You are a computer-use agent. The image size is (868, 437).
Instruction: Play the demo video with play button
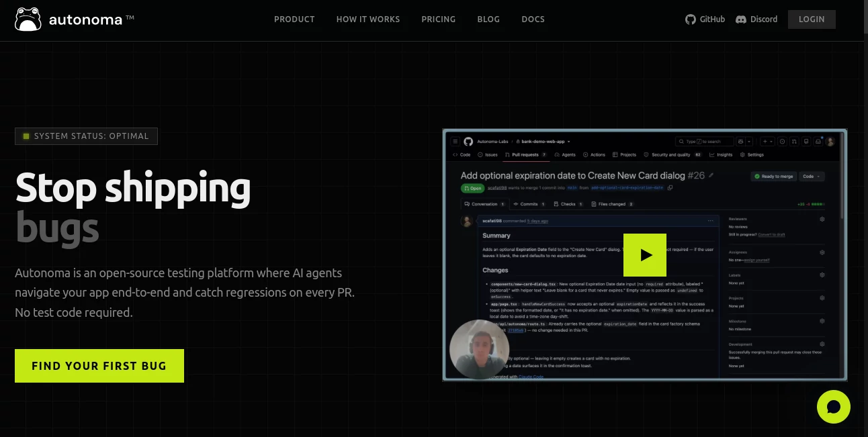(645, 255)
